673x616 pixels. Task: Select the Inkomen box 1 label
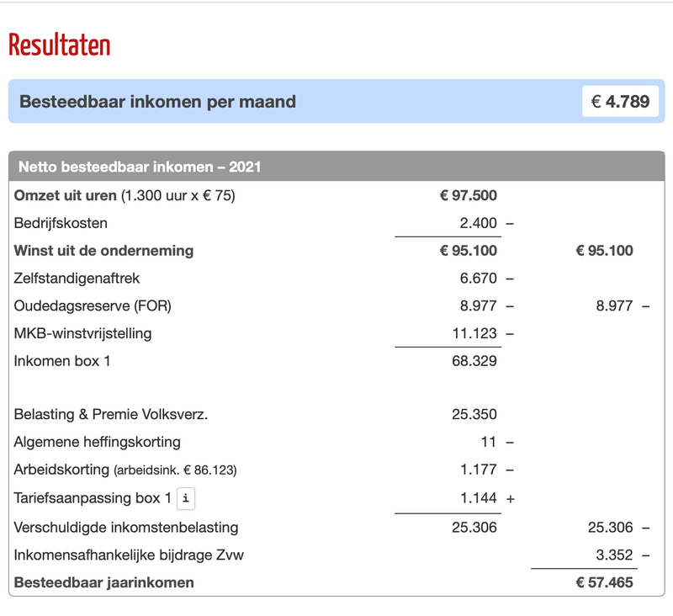point(61,361)
